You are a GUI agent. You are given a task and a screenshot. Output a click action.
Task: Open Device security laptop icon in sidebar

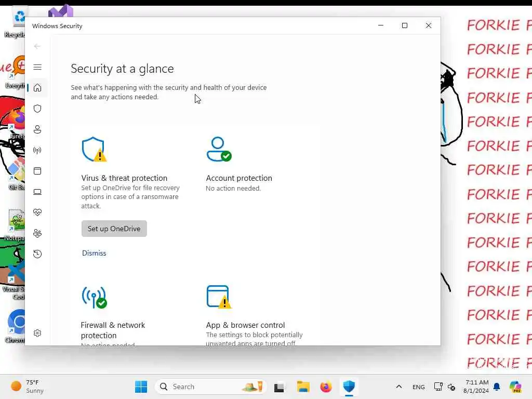pos(37,192)
